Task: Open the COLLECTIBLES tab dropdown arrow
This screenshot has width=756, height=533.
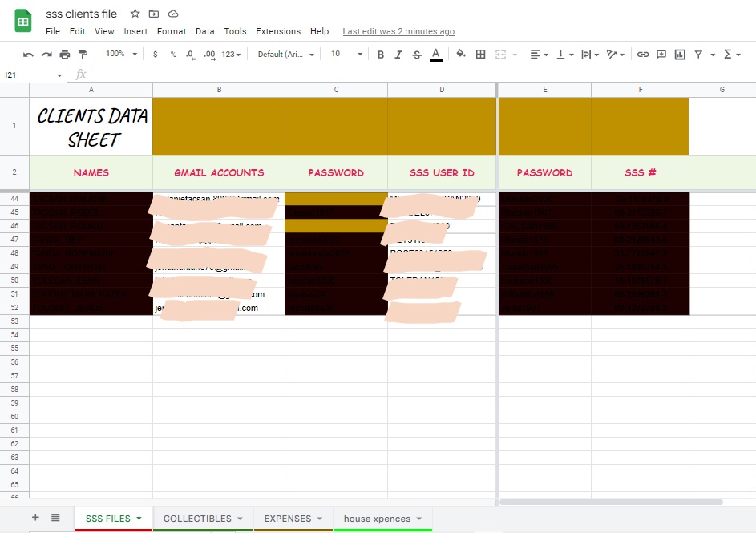Action: [x=240, y=519]
